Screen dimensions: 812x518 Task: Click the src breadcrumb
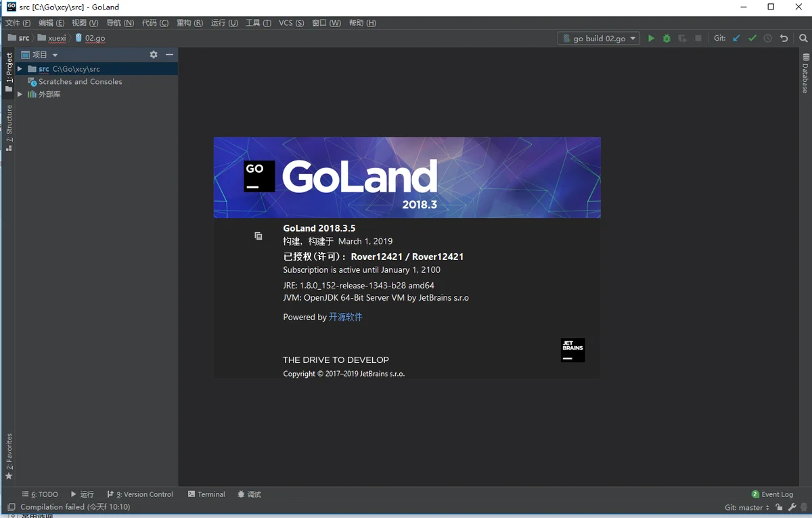point(19,39)
